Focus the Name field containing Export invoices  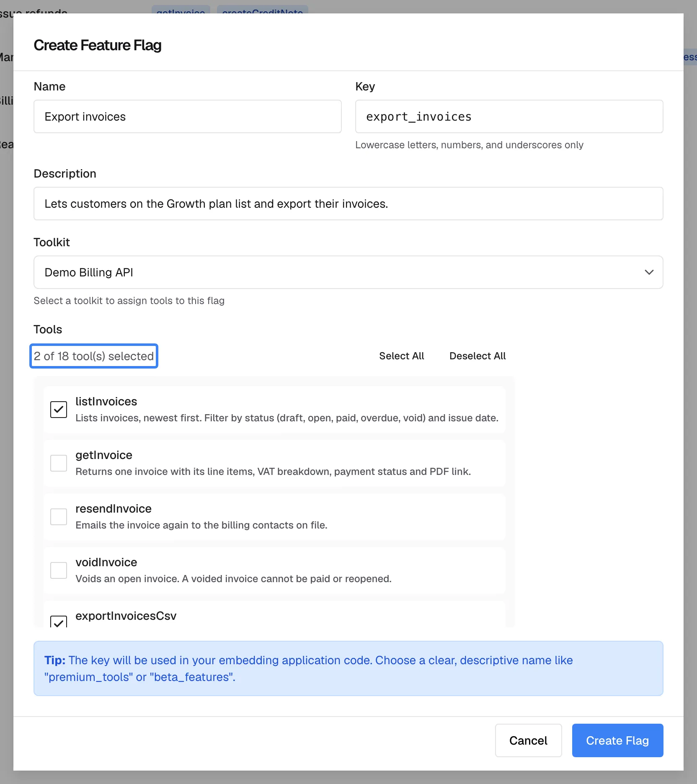[x=188, y=116]
